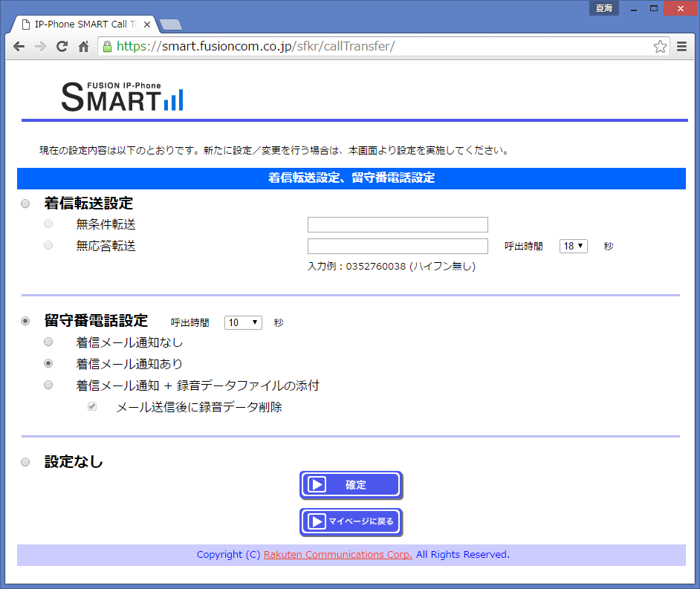
Task: Open the 10-second 呼出時間 dropdown
Action: pos(243,322)
